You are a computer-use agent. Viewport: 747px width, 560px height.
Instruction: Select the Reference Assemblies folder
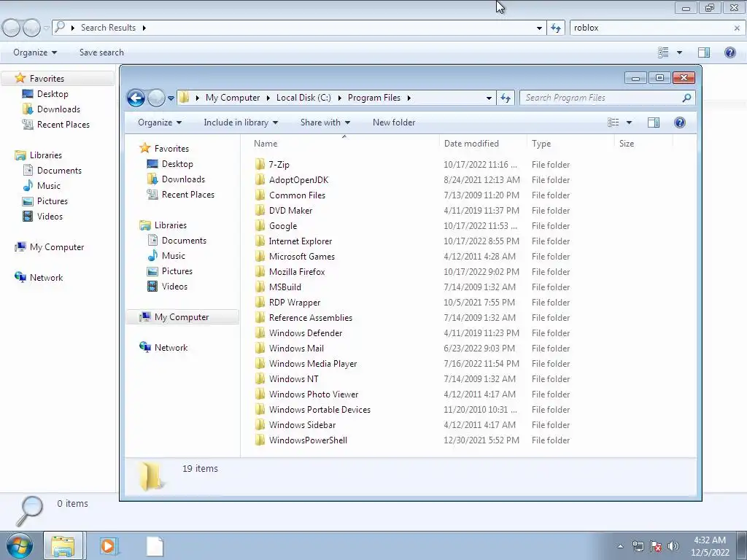tap(311, 318)
